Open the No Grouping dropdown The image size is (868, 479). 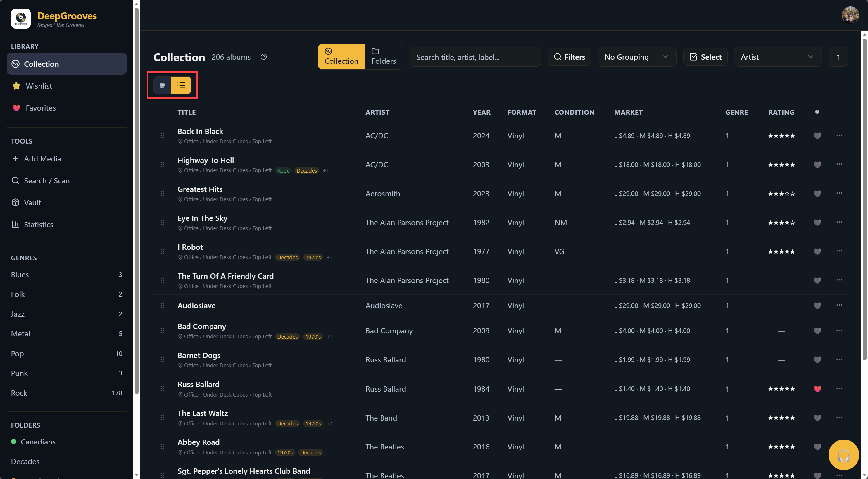coord(636,57)
